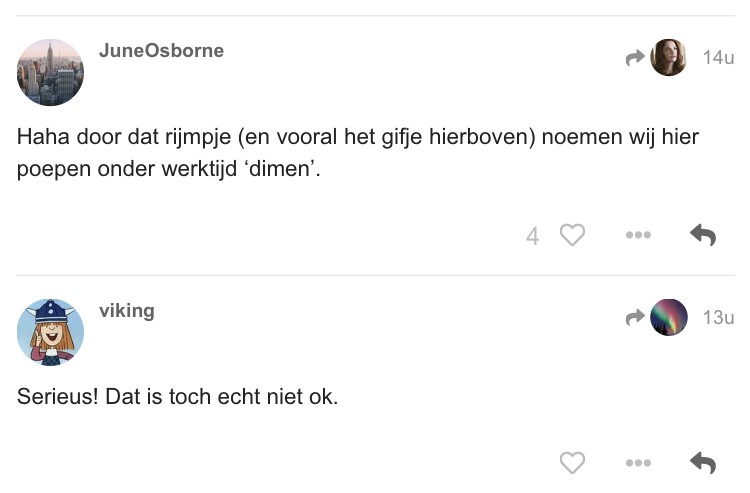
Task: Like viking's comment with the heart icon
Action: [x=572, y=462]
